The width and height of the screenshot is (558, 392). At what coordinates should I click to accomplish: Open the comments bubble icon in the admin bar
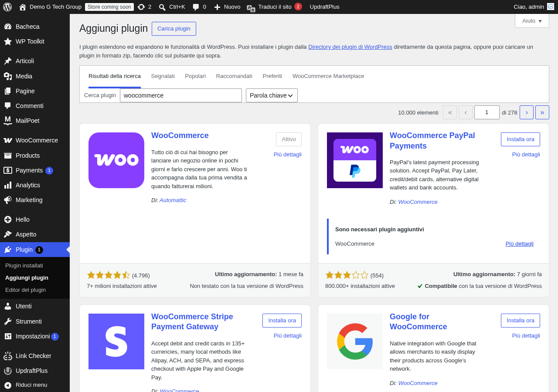tap(196, 7)
